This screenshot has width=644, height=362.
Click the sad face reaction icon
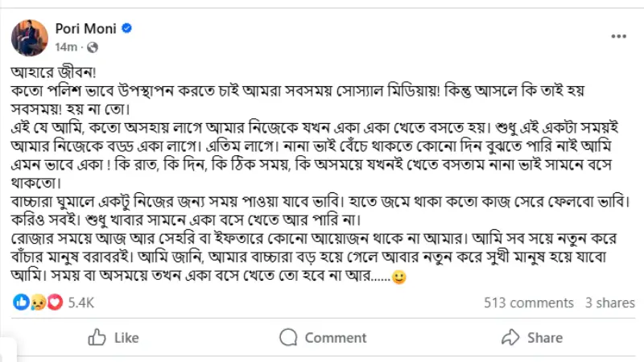38,302
